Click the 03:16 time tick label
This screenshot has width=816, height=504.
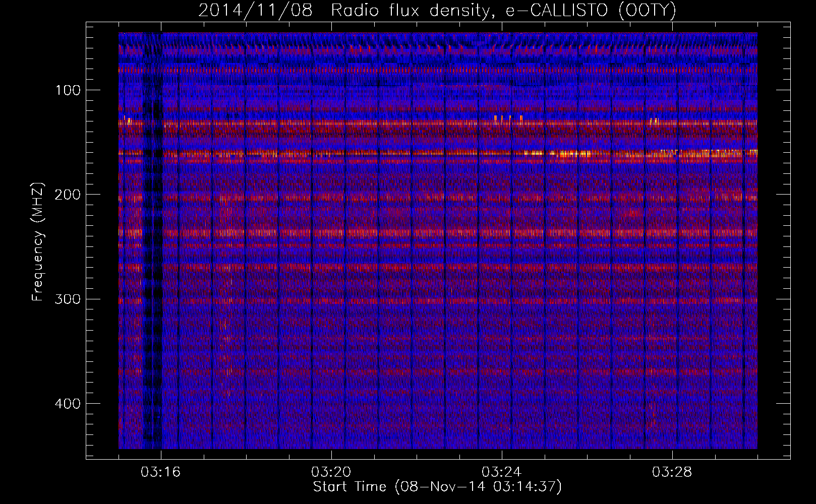pyautogui.click(x=161, y=472)
